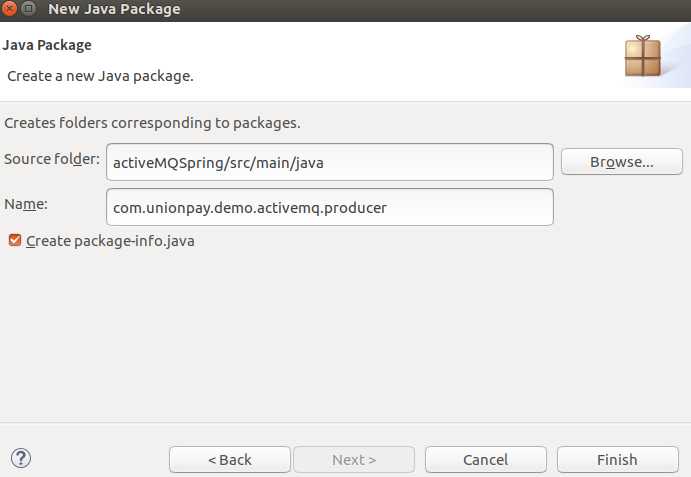This screenshot has height=477, width=691.
Task: Click Browse to choose a source folder
Action: pyautogui.click(x=621, y=161)
